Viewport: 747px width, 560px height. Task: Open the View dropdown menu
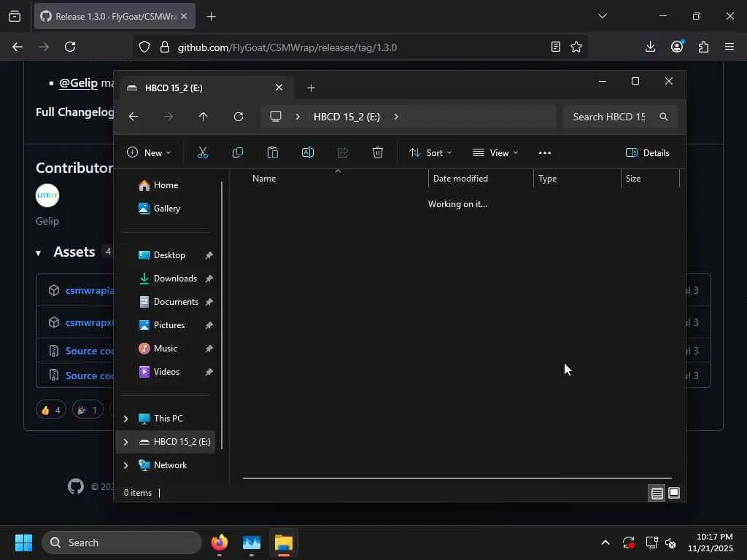(x=495, y=153)
